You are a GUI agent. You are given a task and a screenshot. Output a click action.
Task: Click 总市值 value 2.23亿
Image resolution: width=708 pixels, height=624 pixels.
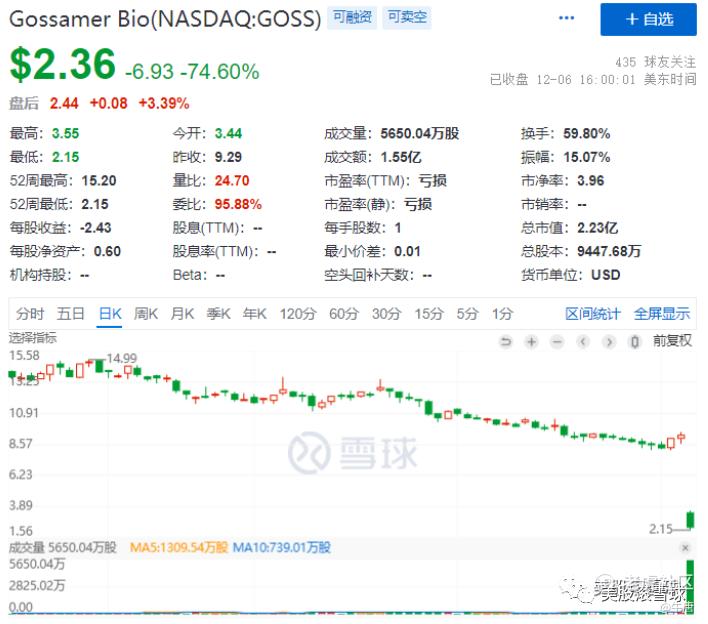click(597, 228)
